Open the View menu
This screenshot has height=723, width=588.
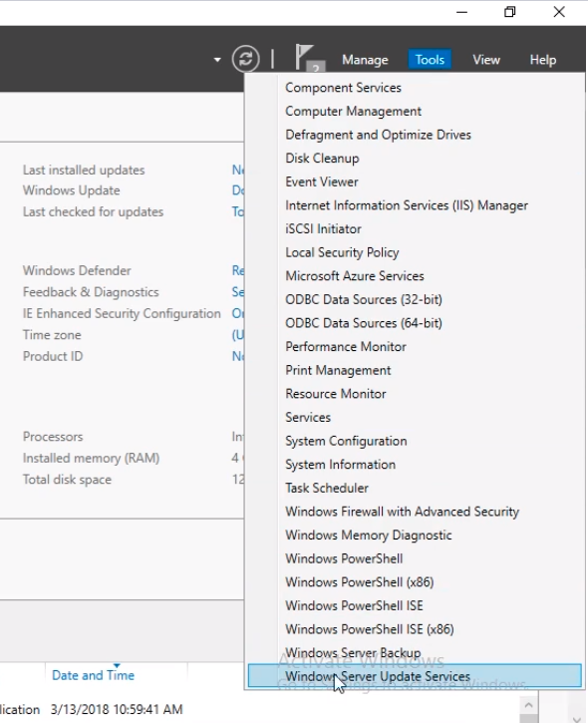pyautogui.click(x=486, y=60)
